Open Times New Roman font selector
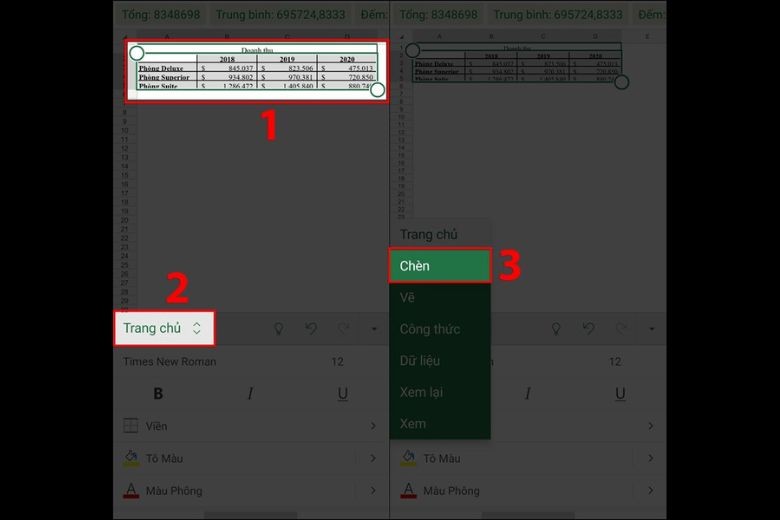Screen dimensions: 780x520 pyautogui.click(x=170, y=362)
